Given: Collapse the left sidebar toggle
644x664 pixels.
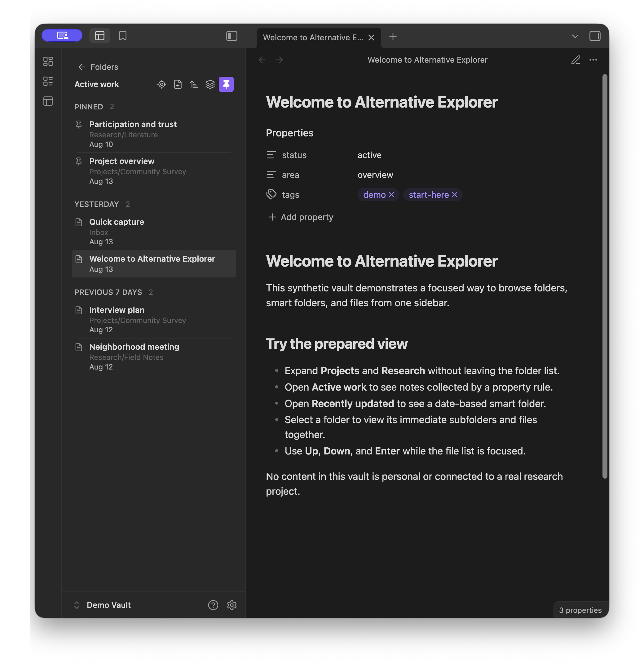Looking at the screenshot, I should [x=232, y=36].
